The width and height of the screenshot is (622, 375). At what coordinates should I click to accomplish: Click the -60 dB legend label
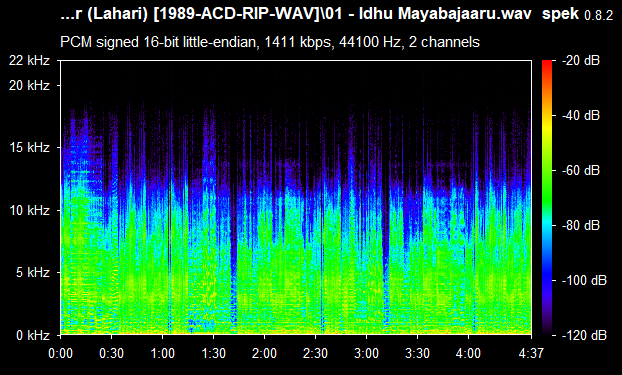tap(581, 171)
